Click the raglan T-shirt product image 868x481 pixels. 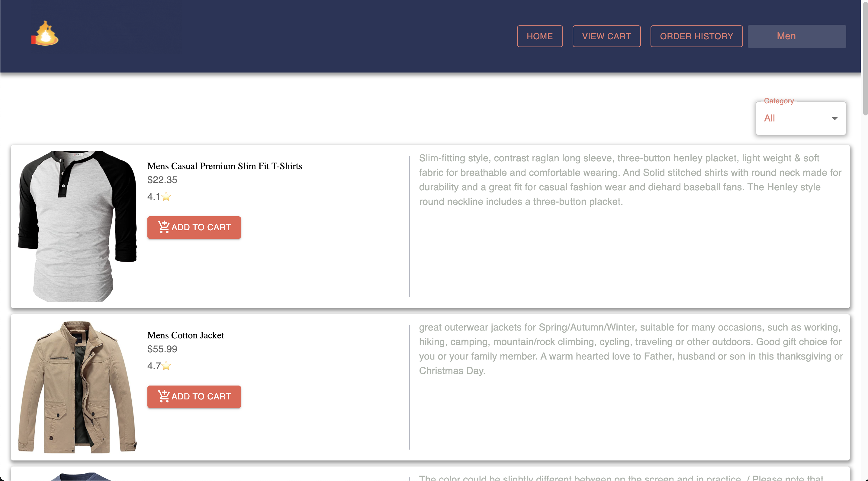click(x=77, y=226)
